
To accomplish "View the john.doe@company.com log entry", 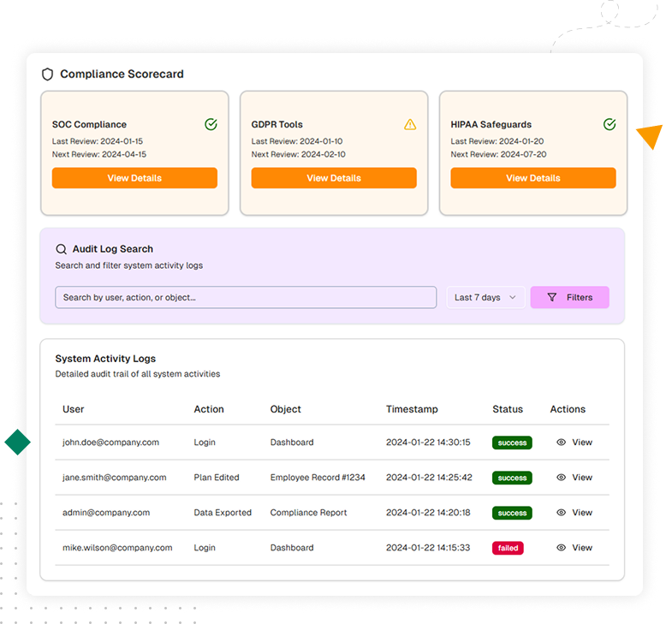I will coord(574,443).
